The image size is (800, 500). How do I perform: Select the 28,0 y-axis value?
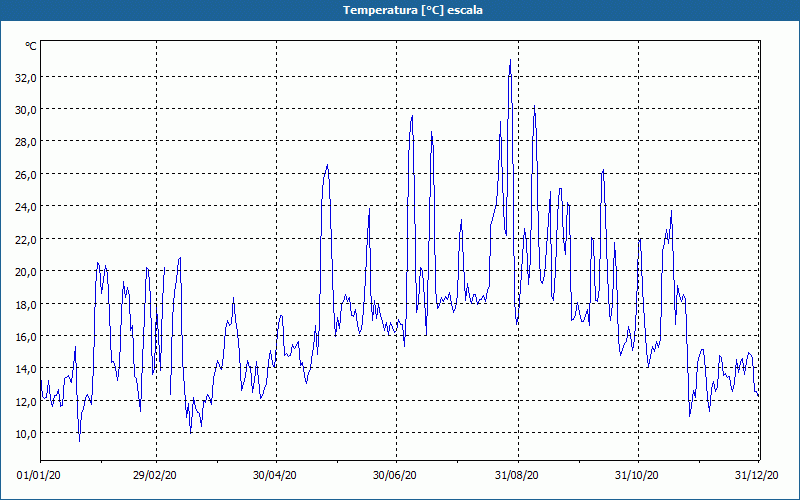pos(25,142)
